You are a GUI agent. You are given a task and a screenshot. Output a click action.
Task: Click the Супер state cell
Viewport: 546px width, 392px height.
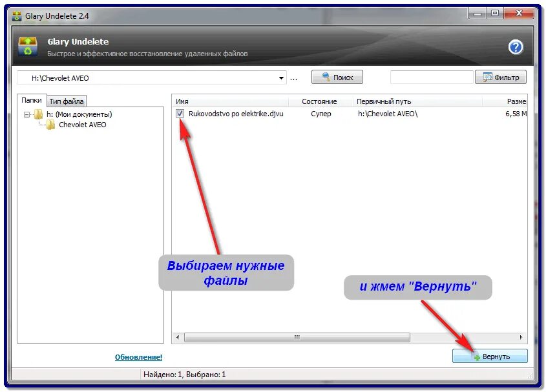click(320, 114)
